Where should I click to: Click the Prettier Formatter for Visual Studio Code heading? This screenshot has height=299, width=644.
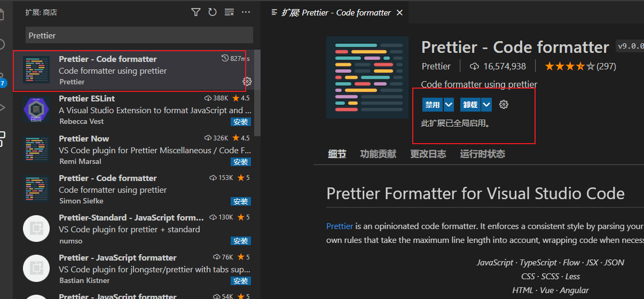point(475,193)
